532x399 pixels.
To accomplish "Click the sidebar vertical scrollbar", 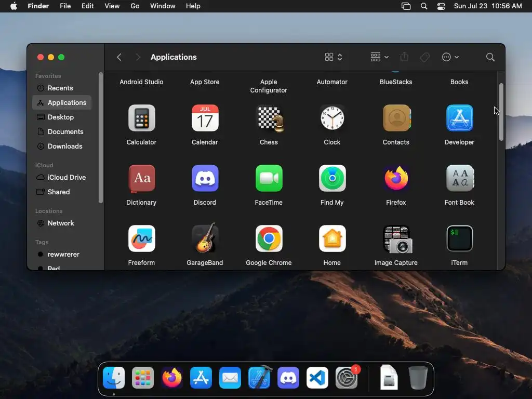I will (100, 138).
